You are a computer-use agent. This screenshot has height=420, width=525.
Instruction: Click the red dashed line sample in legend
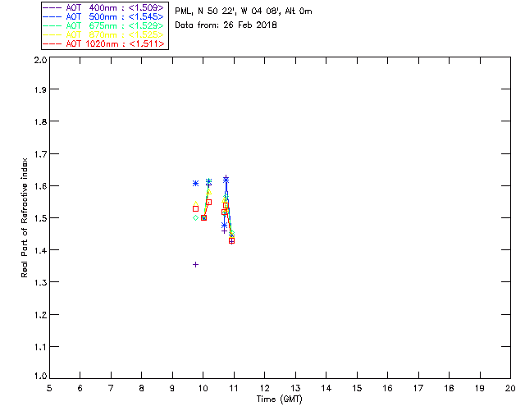click(52, 43)
